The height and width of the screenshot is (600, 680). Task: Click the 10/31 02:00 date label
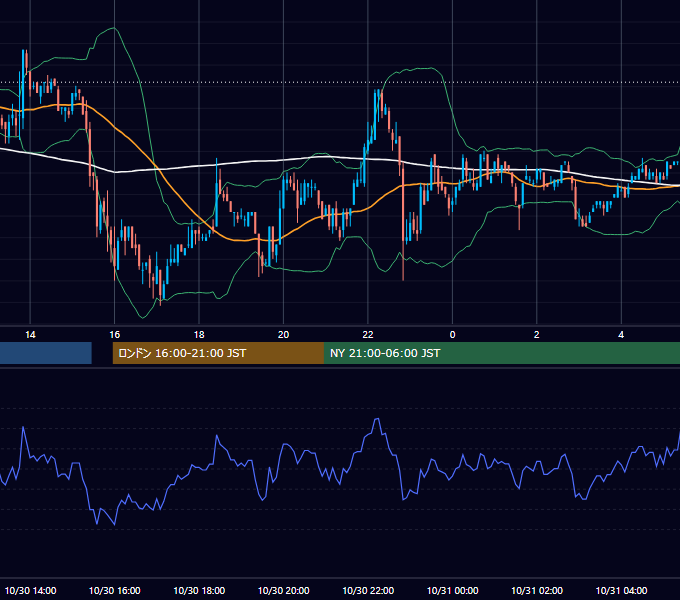[x=537, y=590]
